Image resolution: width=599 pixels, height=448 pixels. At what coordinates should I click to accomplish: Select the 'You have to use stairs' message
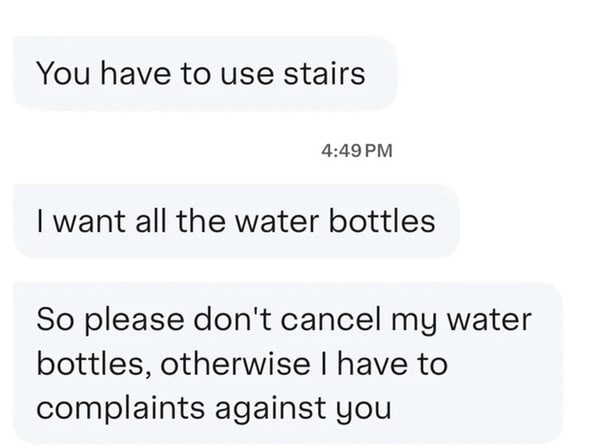tap(205, 73)
